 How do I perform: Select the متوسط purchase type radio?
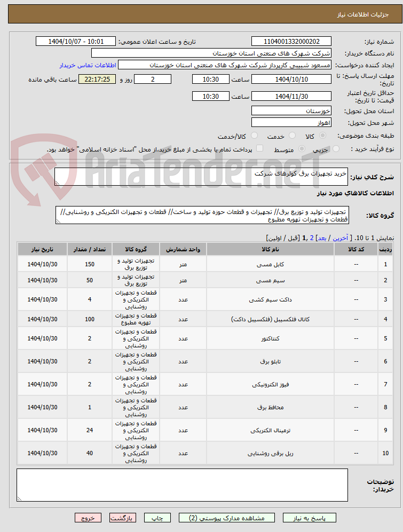(x=301, y=148)
